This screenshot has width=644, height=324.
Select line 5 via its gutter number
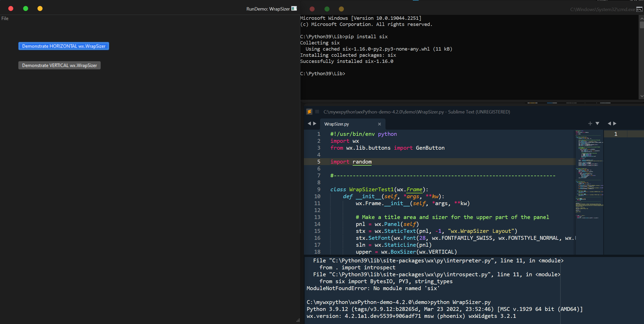click(319, 162)
